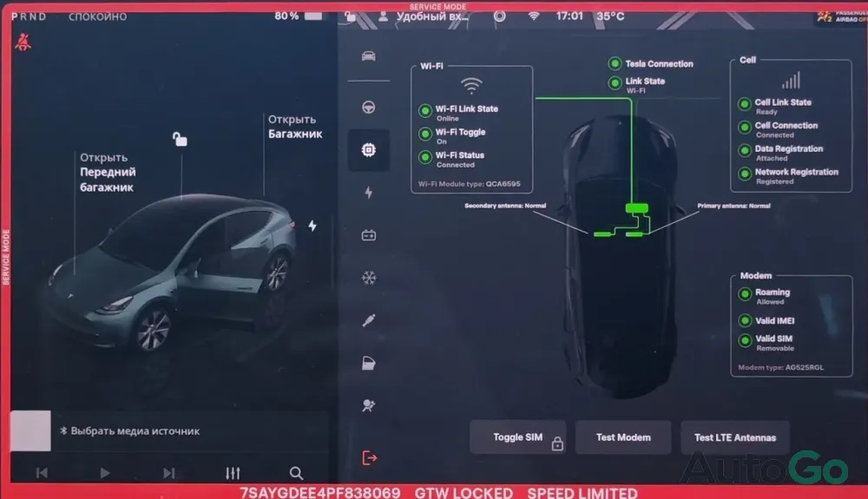868x499 pixels.
Task: Tap the СПОКОЙНО drive mode label
Action: click(x=97, y=16)
